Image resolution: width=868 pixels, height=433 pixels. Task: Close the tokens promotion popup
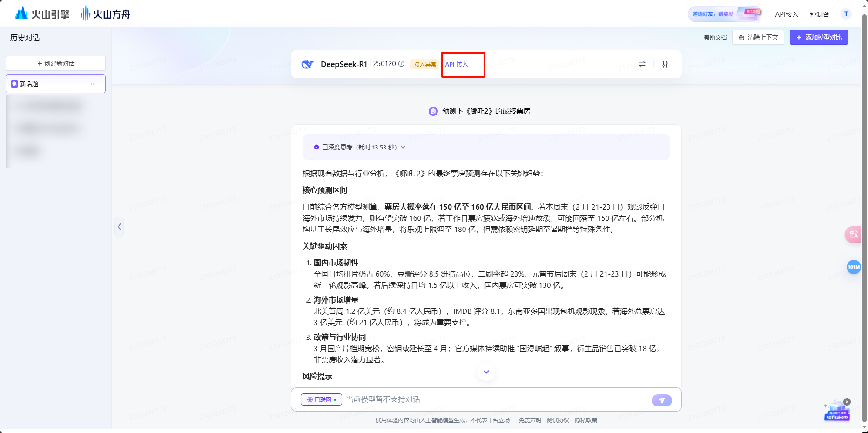(x=847, y=402)
